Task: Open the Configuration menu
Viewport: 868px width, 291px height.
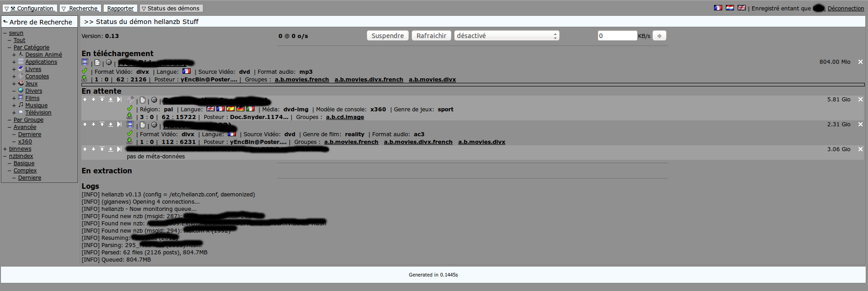Action: [x=29, y=8]
